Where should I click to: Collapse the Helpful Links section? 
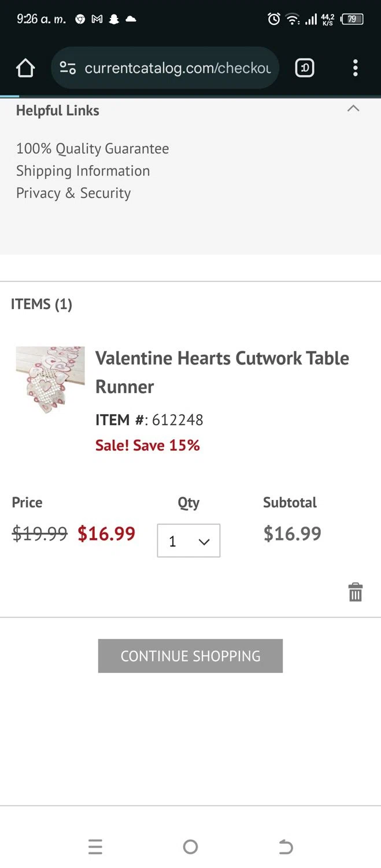coord(353,109)
